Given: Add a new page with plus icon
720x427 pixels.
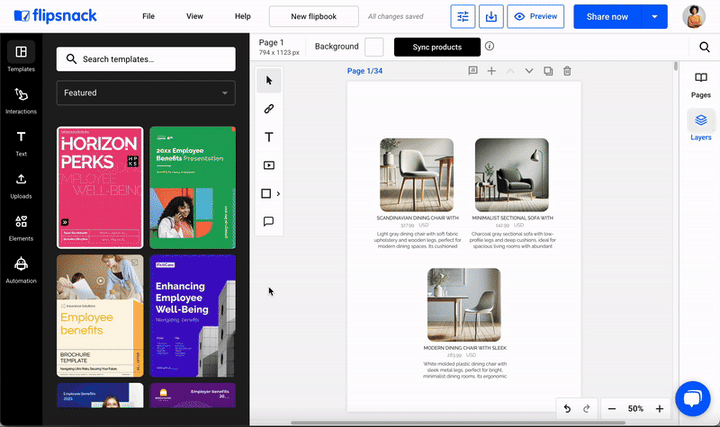Looking at the screenshot, I should click(x=491, y=71).
